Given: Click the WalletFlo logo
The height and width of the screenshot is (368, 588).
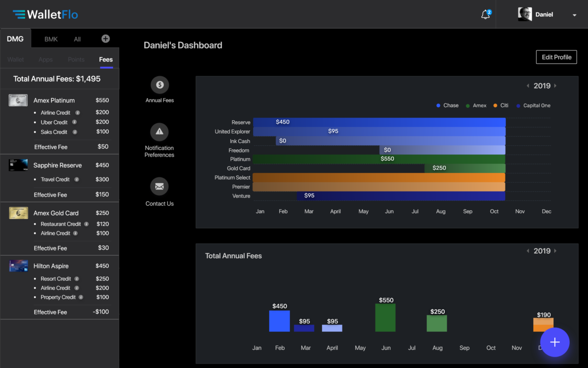Looking at the screenshot, I should pos(45,14).
